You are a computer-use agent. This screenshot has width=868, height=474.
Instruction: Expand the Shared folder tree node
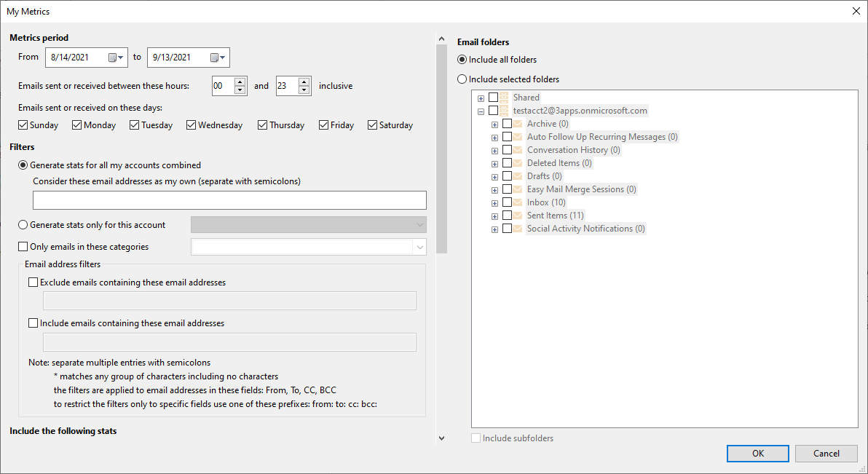click(481, 98)
